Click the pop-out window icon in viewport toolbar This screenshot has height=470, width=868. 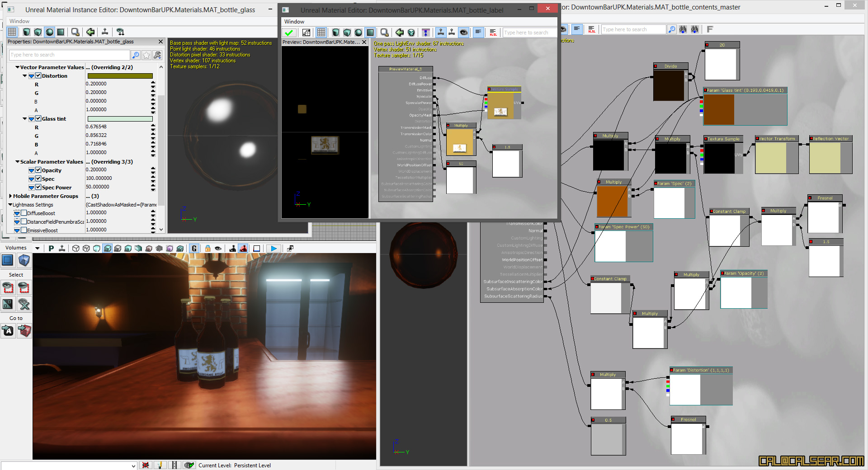[x=290, y=248]
